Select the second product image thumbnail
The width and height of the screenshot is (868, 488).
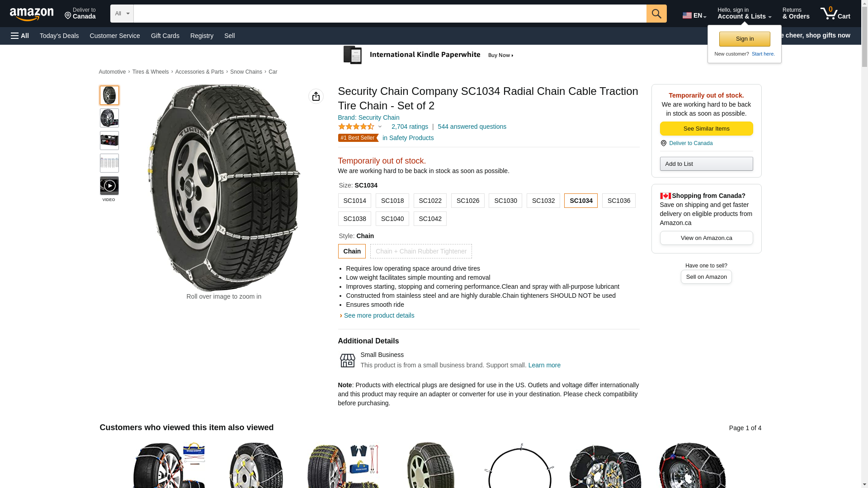(109, 118)
